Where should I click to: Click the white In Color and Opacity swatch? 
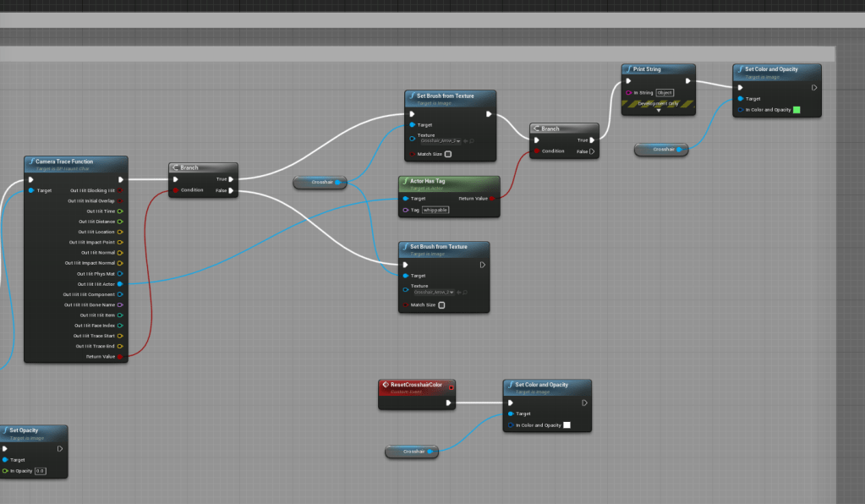point(567,425)
